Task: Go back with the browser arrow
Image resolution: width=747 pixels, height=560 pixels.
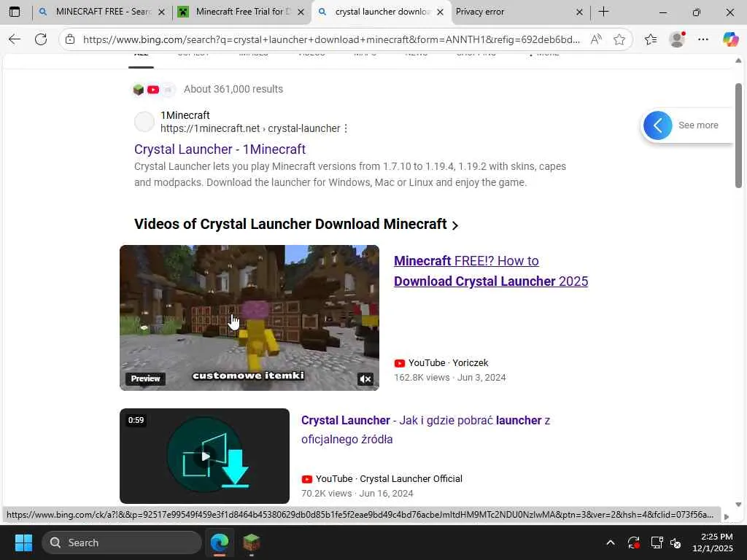Action: tap(15, 39)
